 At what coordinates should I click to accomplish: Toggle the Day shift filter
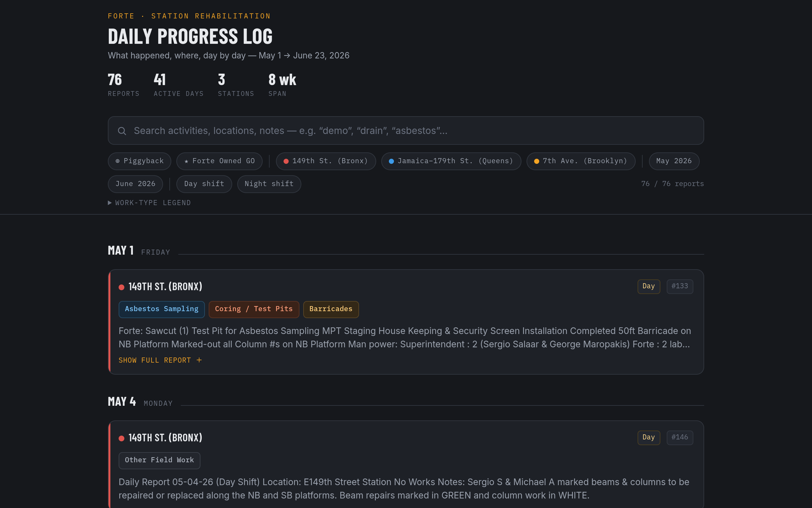pos(204,184)
